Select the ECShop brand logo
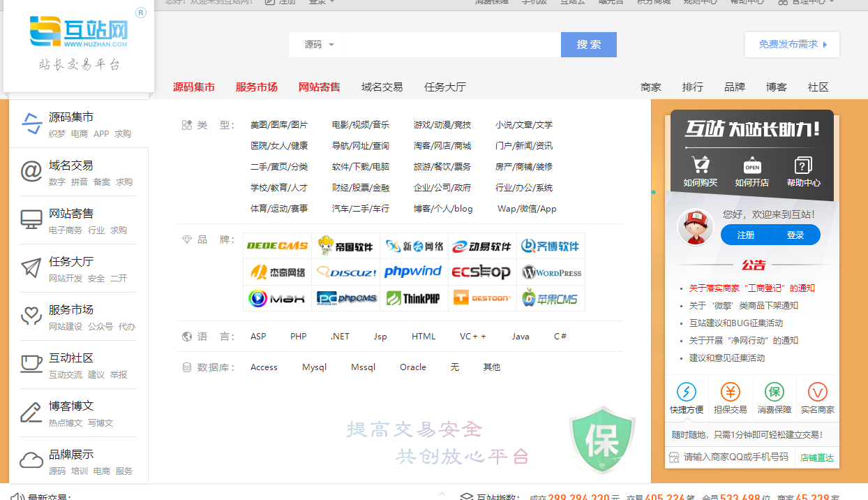 (481, 272)
